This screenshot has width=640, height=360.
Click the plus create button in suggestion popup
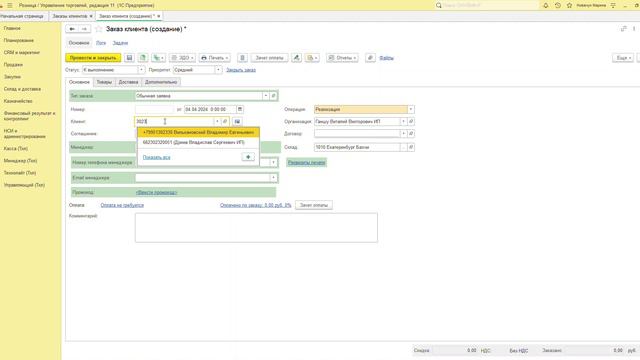point(248,157)
